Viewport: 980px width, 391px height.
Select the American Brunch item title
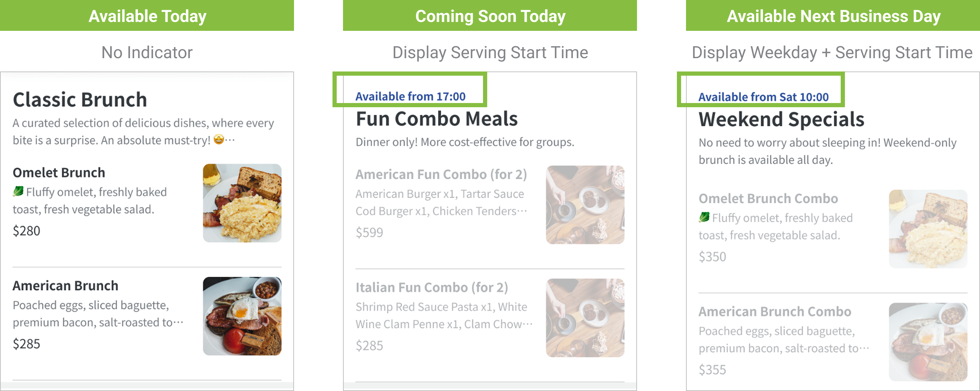pyautogui.click(x=65, y=286)
